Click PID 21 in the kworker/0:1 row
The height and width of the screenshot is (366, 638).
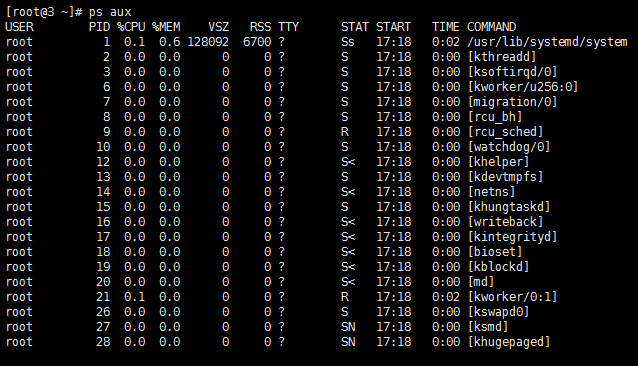tap(103, 297)
